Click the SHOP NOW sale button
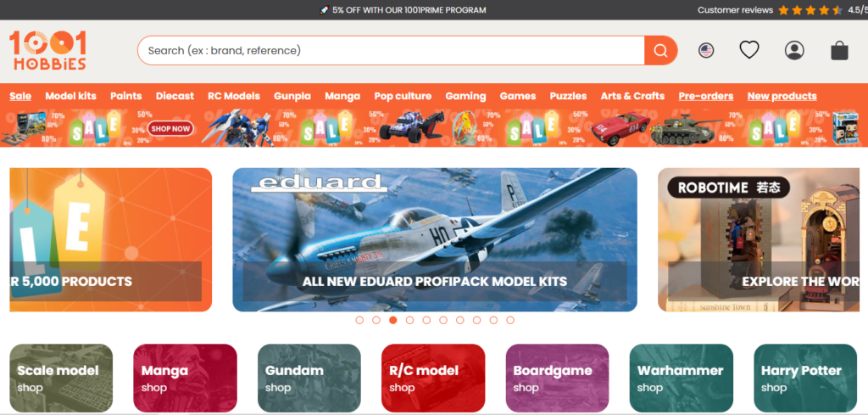The image size is (868, 415). click(170, 128)
